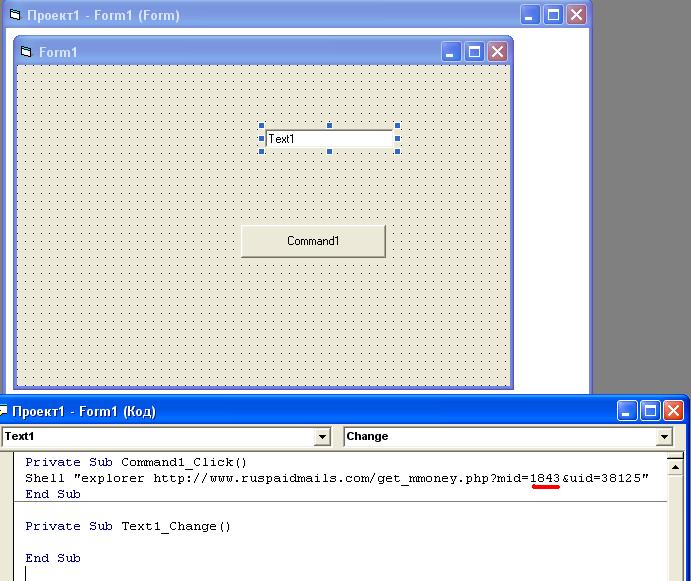Click the code window title bar icon

[4, 411]
